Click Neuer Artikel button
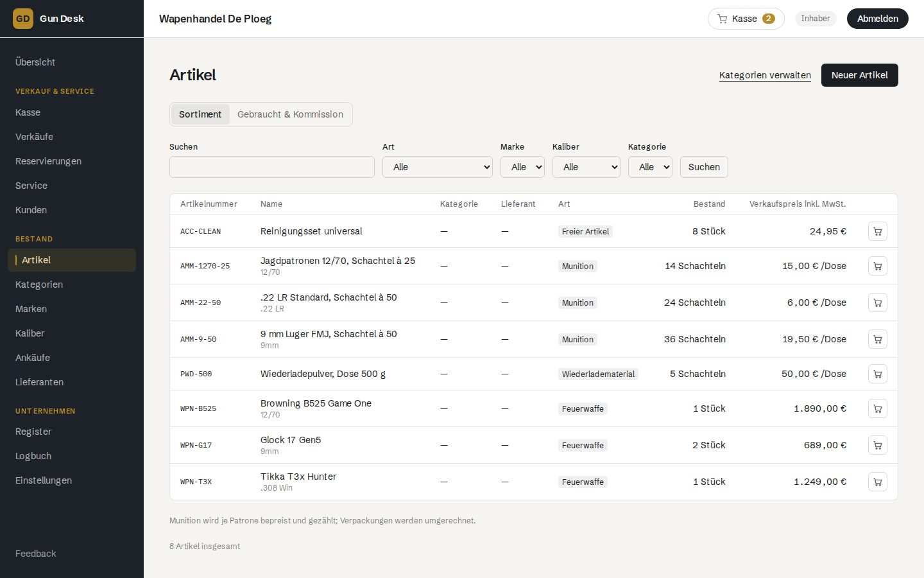The width and height of the screenshot is (924, 578). click(859, 75)
